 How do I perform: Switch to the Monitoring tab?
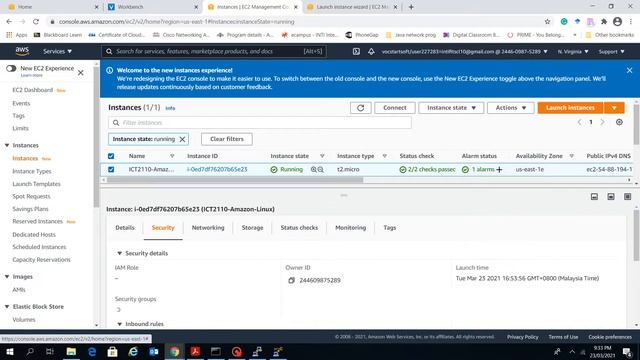click(x=351, y=228)
